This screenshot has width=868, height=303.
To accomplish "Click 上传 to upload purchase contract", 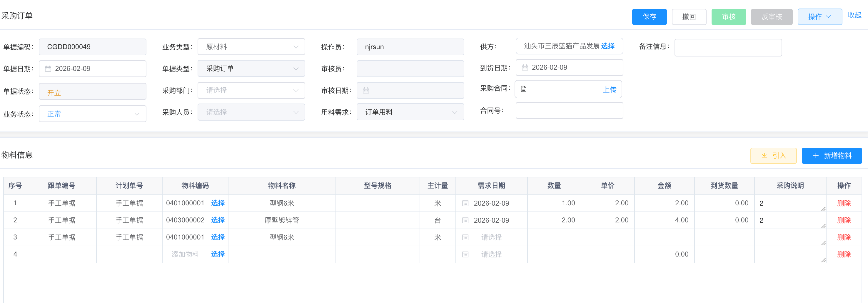I will 609,90.
